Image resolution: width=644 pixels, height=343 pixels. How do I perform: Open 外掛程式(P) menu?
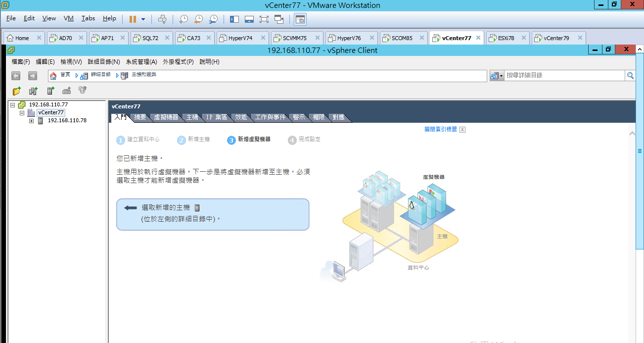click(178, 62)
